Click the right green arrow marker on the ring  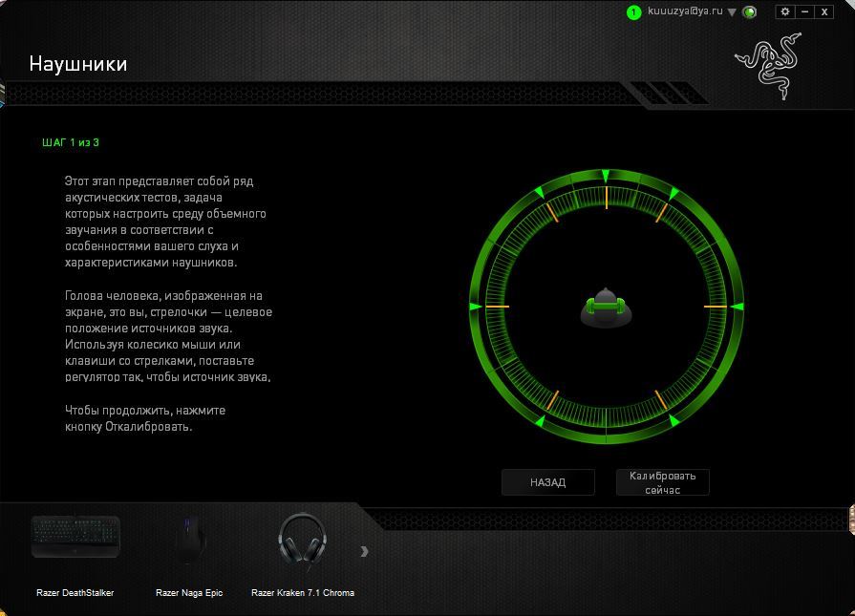[737, 307]
